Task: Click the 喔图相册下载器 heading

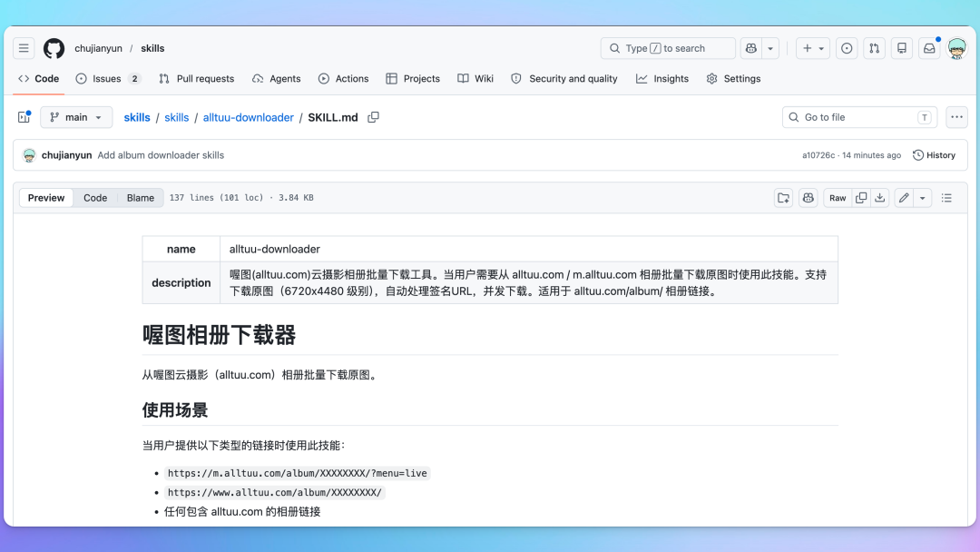Action: [219, 335]
